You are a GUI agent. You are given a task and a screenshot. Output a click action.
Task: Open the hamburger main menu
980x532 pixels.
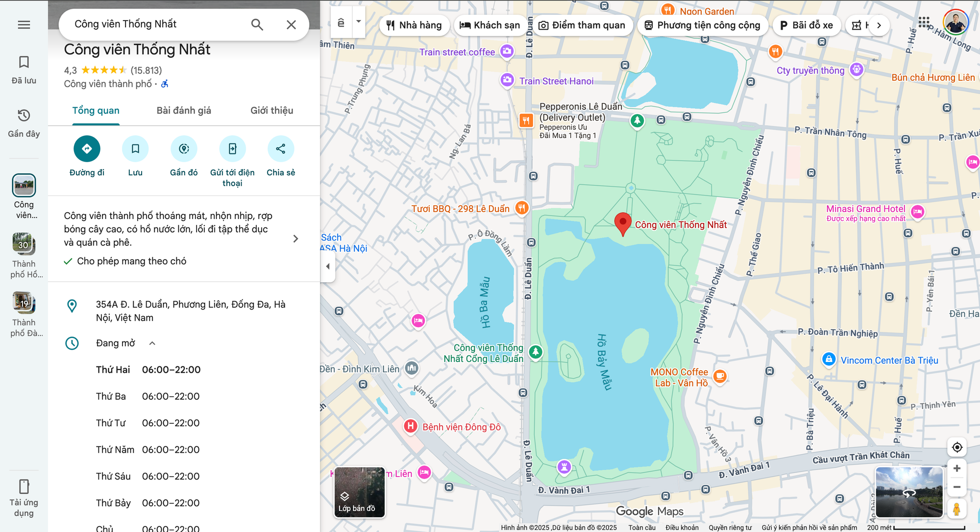[x=24, y=24]
